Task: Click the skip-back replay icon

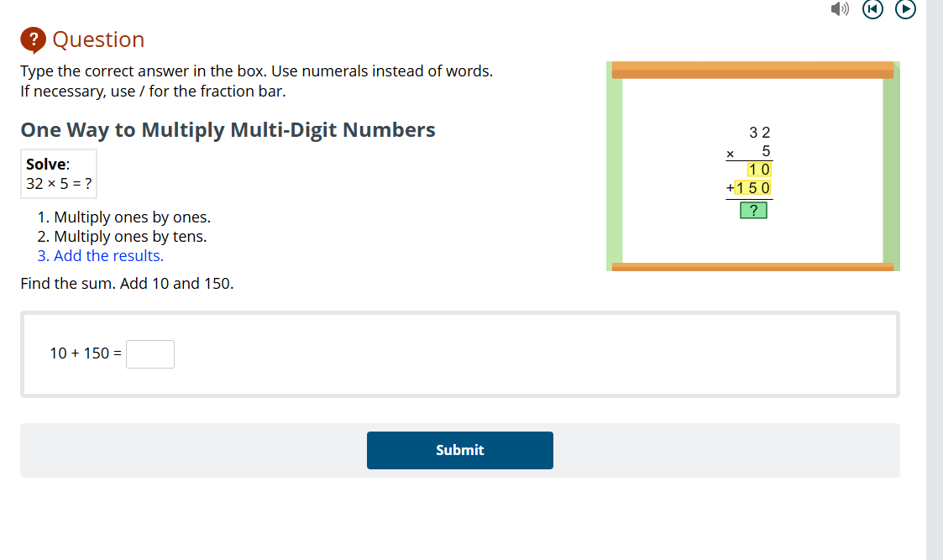Action: (x=872, y=9)
